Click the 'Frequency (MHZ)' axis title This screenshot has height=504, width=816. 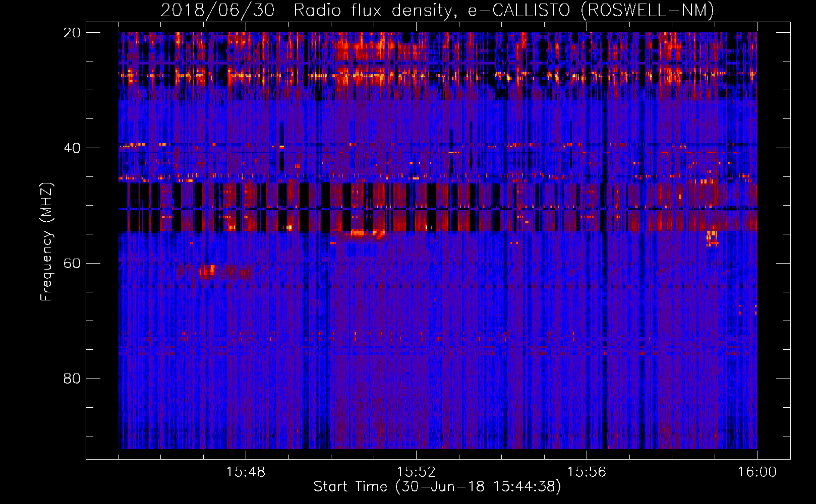tap(46, 242)
